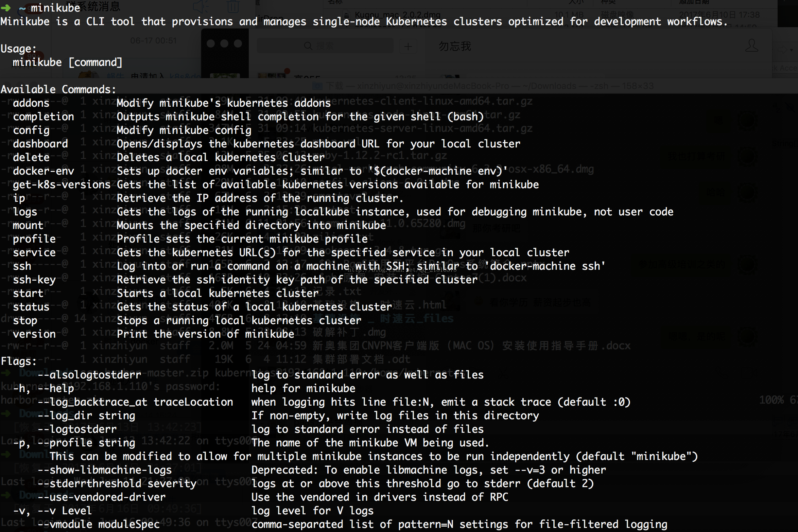Select the 'completion' command name
The height and width of the screenshot is (532, 798).
[x=43, y=117]
